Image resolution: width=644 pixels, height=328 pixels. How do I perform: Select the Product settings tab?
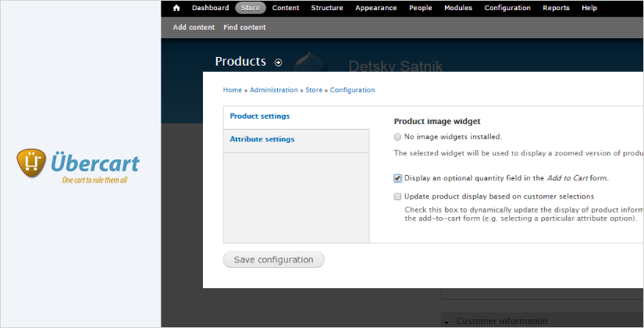pos(260,116)
